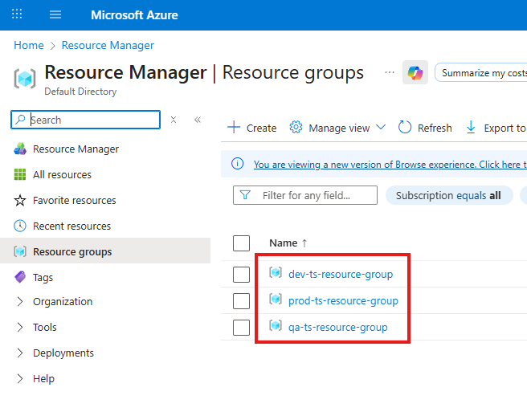This screenshot has width=527, height=420.
Task: Go to Favorite resources
Action: pyautogui.click(x=74, y=201)
